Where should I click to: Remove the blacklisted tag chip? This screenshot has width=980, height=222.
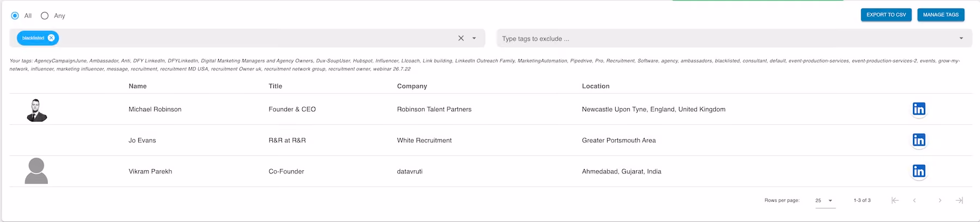coord(51,38)
